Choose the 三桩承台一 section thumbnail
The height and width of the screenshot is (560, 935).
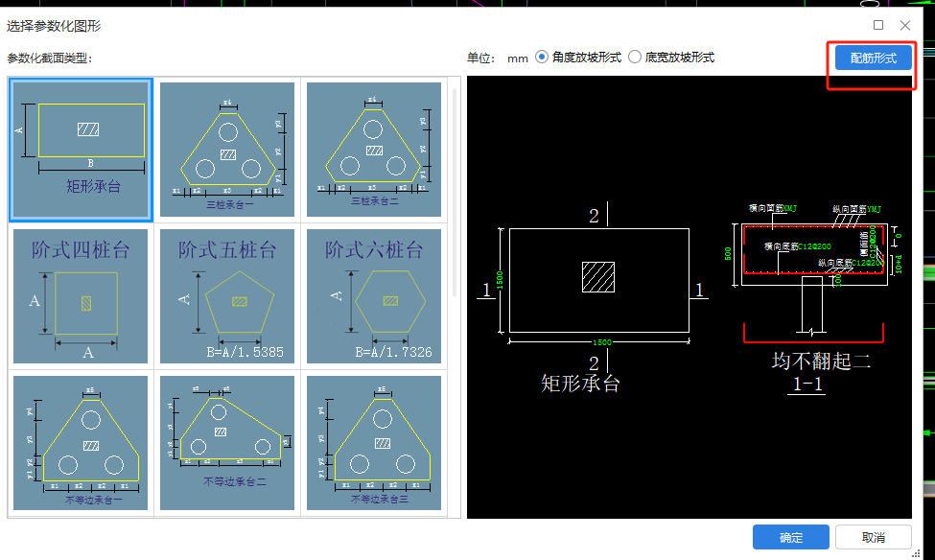click(x=227, y=150)
